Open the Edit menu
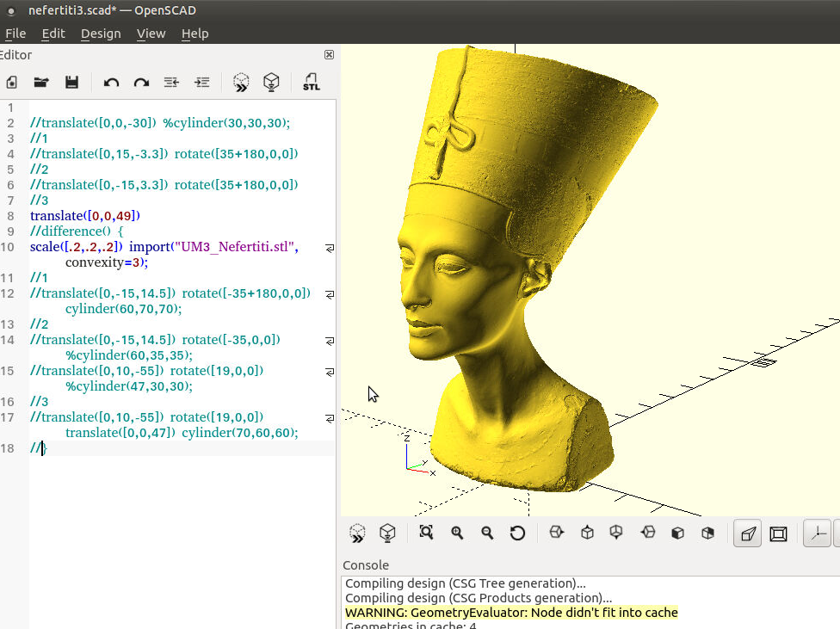The width and height of the screenshot is (840, 629). click(53, 34)
